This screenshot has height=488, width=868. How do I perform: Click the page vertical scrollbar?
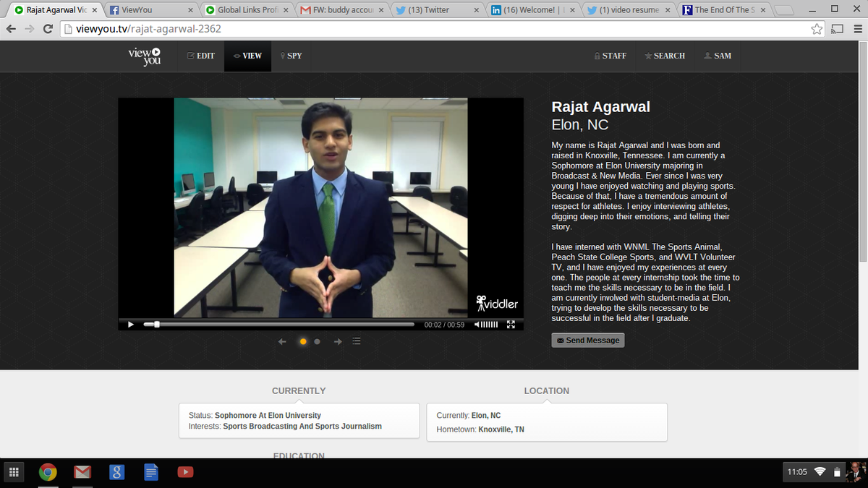[864, 152]
